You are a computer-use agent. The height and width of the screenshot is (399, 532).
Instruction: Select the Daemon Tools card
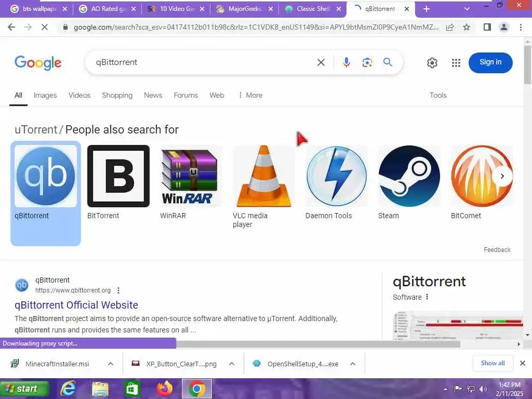[x=336, y=183]
